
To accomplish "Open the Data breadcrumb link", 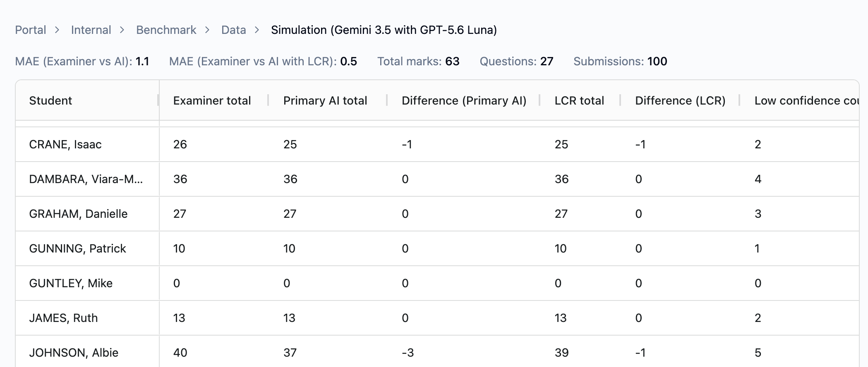I will click(x=234, y=30).
